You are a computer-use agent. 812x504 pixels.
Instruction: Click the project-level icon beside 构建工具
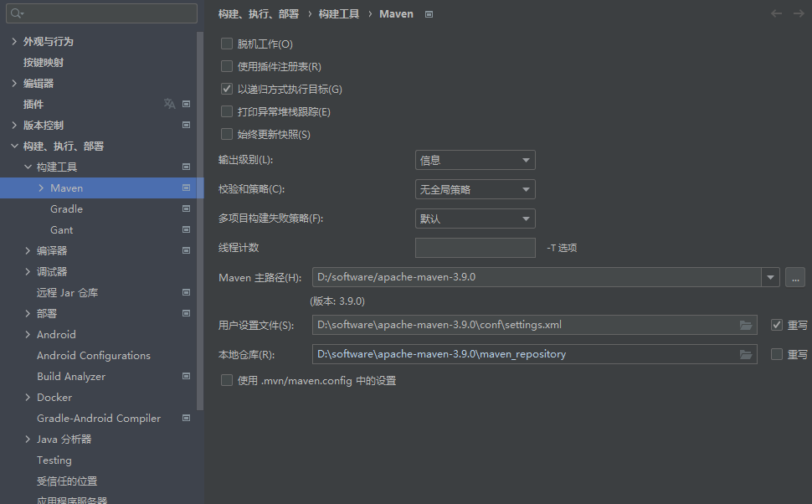(x=187, y=167)
